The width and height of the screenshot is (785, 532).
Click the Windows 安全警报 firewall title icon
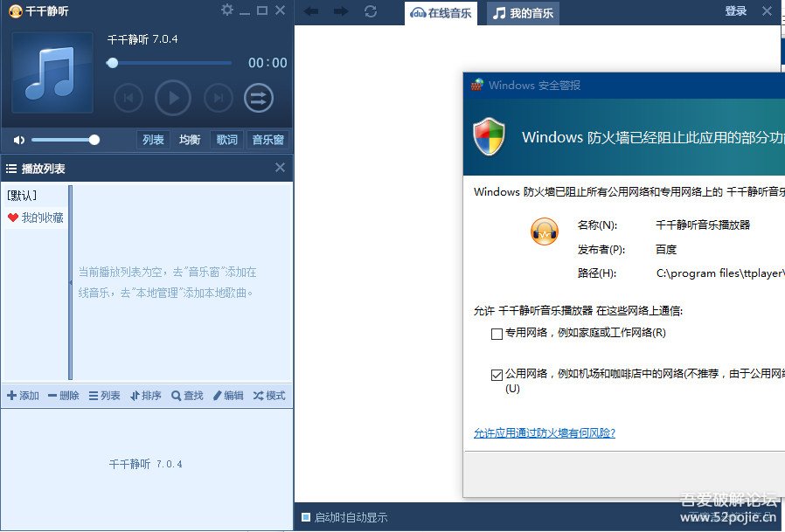point(476,85)
